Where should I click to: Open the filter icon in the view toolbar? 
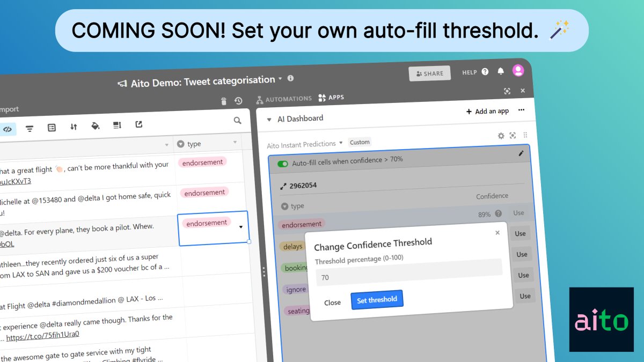30,128
